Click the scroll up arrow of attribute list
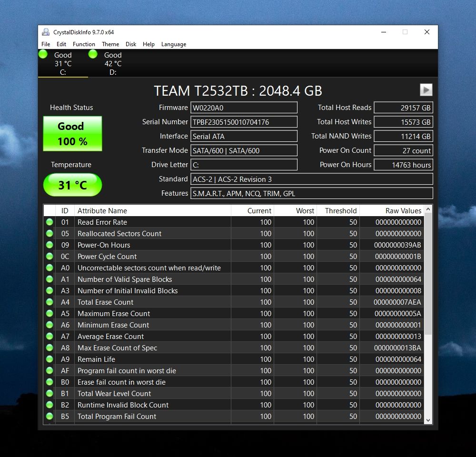 [428, 209]
